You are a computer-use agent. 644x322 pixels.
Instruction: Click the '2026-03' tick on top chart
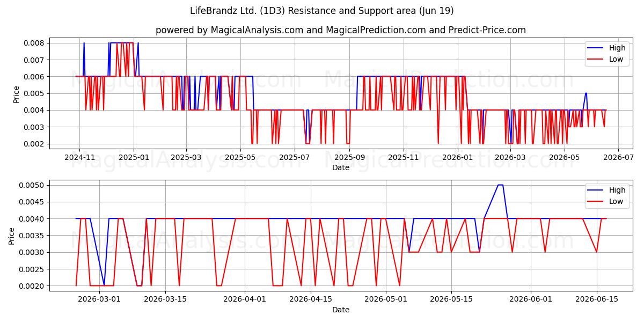point(510,157)
